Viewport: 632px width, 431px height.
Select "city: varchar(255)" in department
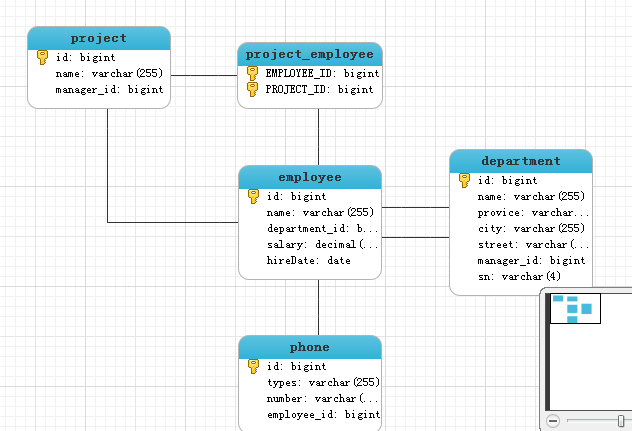(531, 229)
